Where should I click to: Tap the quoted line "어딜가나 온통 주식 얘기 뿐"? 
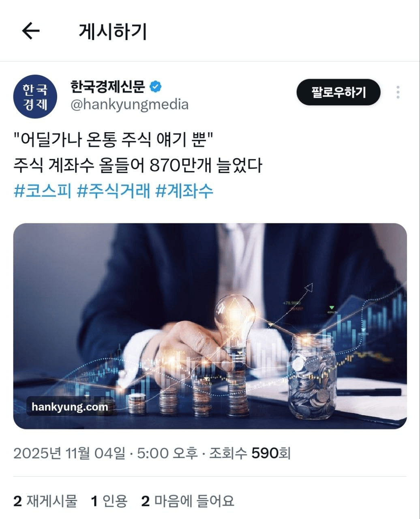point(114,140)
